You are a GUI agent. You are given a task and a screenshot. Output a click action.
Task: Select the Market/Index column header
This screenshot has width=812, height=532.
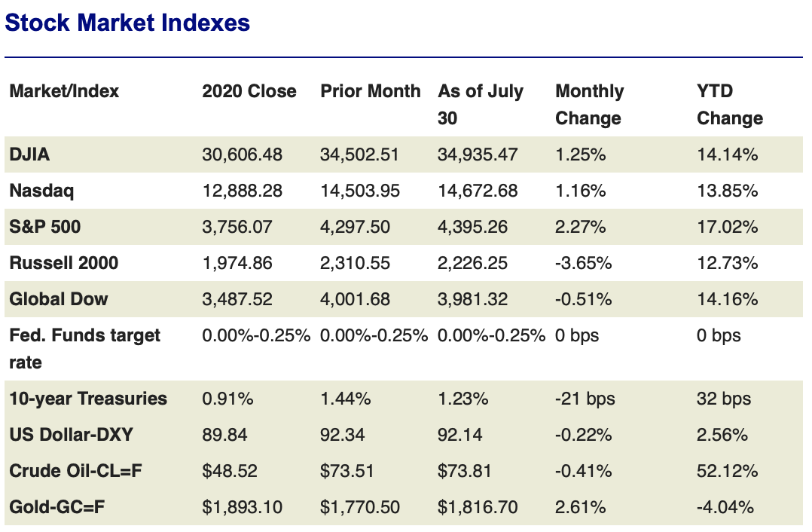pyautogui.click(x=64, y=91)
